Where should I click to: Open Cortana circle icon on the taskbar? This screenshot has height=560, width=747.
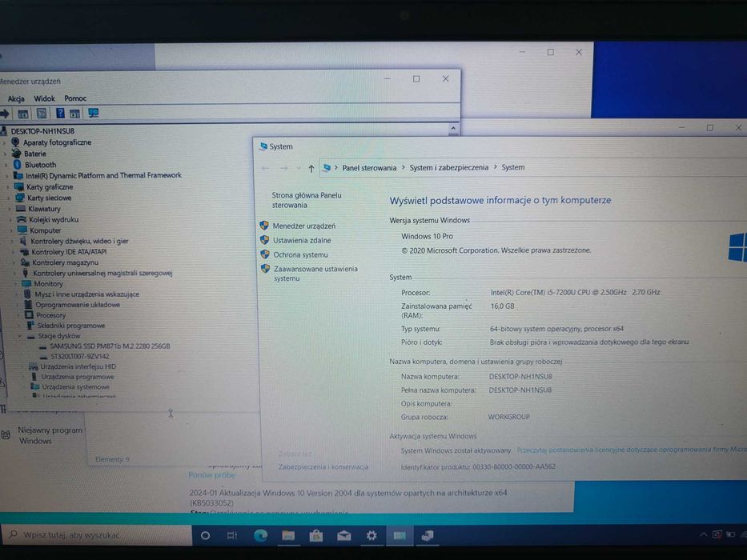[205, 536]
